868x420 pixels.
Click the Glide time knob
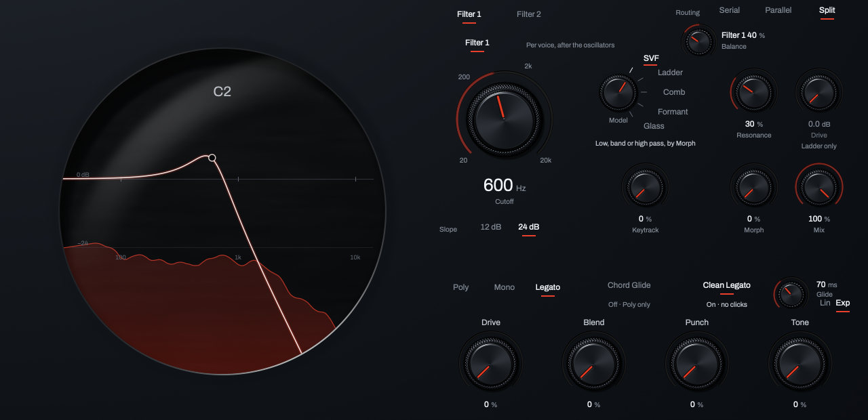(791, 293)
